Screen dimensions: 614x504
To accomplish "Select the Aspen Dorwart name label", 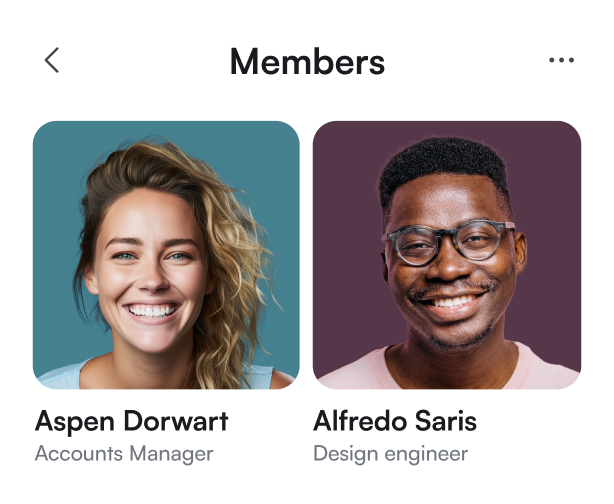I will point(132,421).
